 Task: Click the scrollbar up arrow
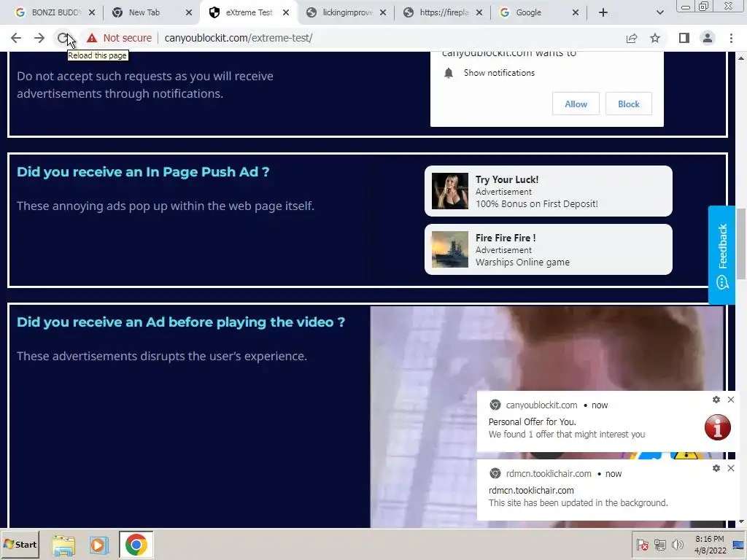click(741, 58)
